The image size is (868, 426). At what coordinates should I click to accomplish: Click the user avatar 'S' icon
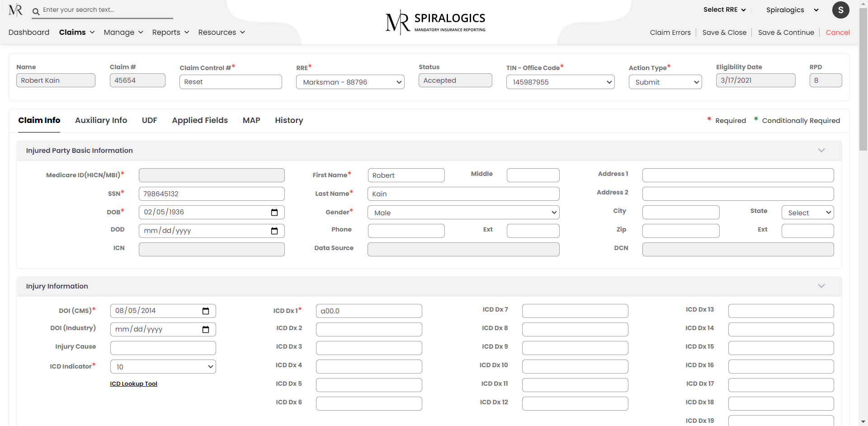click(840, 10)
